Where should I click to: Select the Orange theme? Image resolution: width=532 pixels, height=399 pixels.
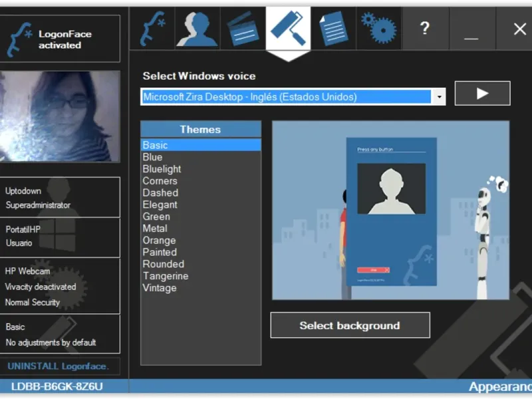coord(201,240)
